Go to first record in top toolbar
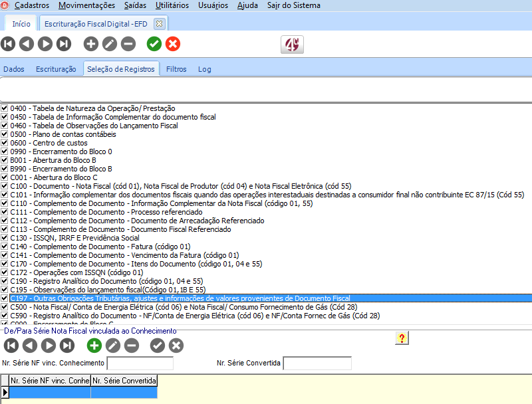The width and height of the screenshot is (532, 404). pos(8,44)
